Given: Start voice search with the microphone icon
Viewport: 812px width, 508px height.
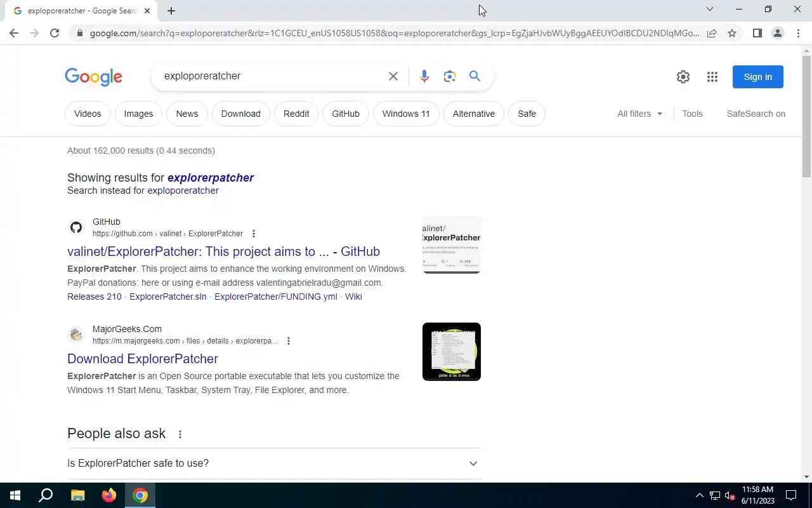Looking at the screenshot, I should point(424,76).
